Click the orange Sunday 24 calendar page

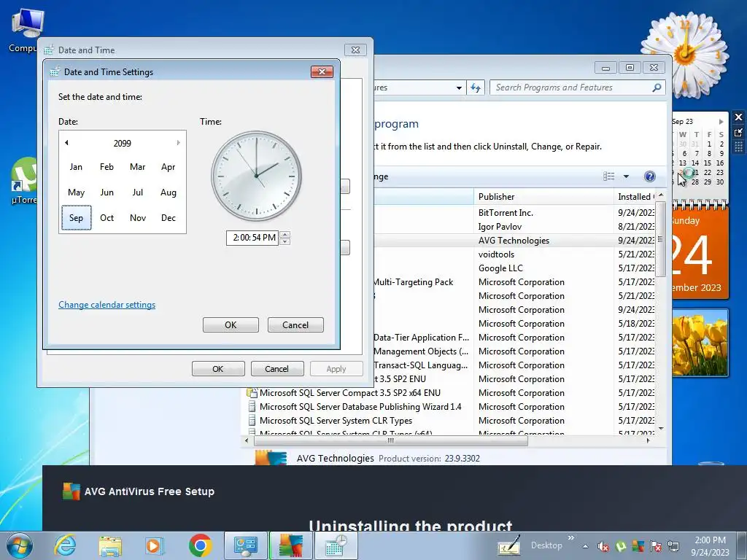pos(700,253)
